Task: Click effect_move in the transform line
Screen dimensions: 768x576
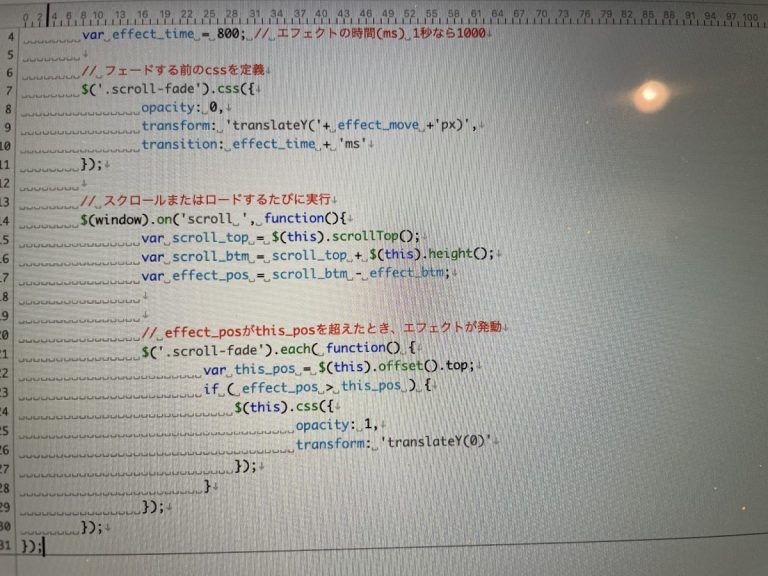Action: 378,125
